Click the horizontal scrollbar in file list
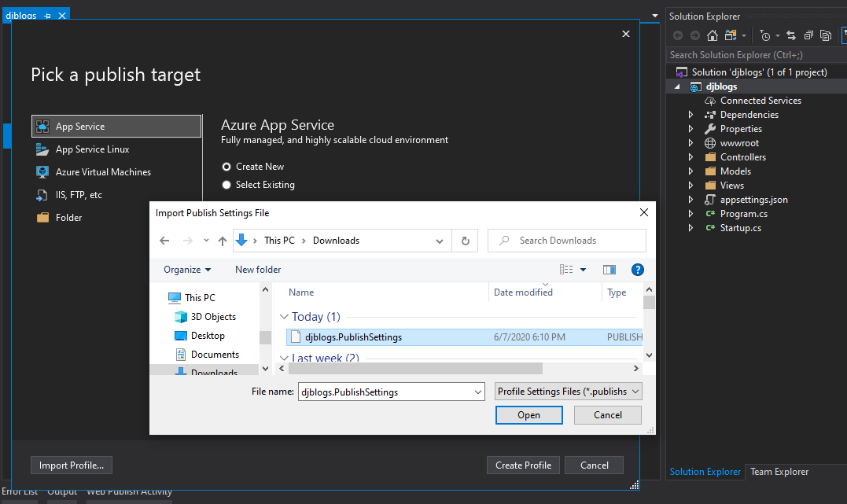This screenshot has height=504, width=847. pos(415,369)
